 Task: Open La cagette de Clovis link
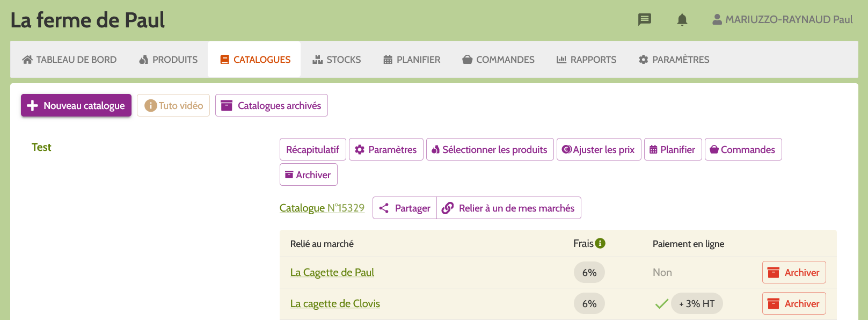coord(335,304)
